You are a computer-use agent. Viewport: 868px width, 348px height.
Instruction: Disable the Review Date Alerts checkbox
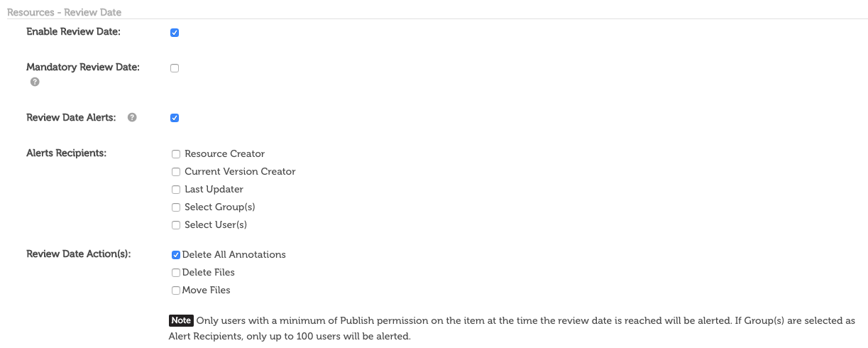tap(175, 118)
